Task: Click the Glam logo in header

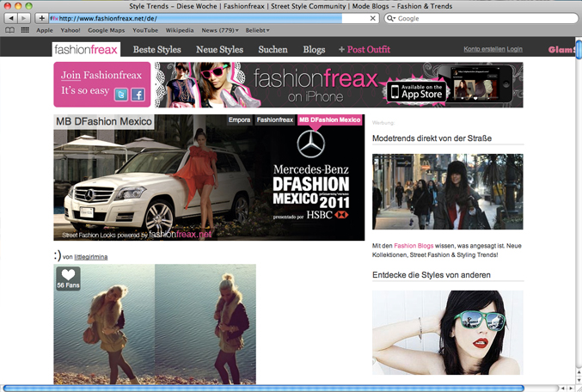Action: (561, 50)
